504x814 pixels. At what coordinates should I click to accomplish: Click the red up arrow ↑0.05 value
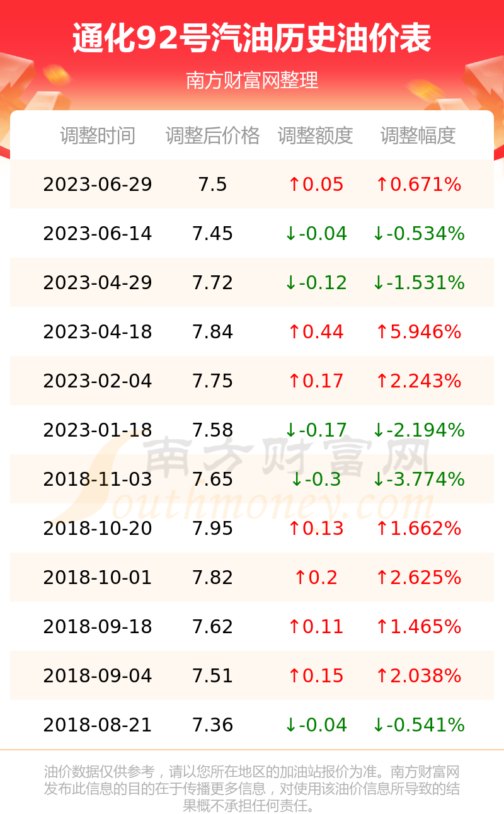316,185
